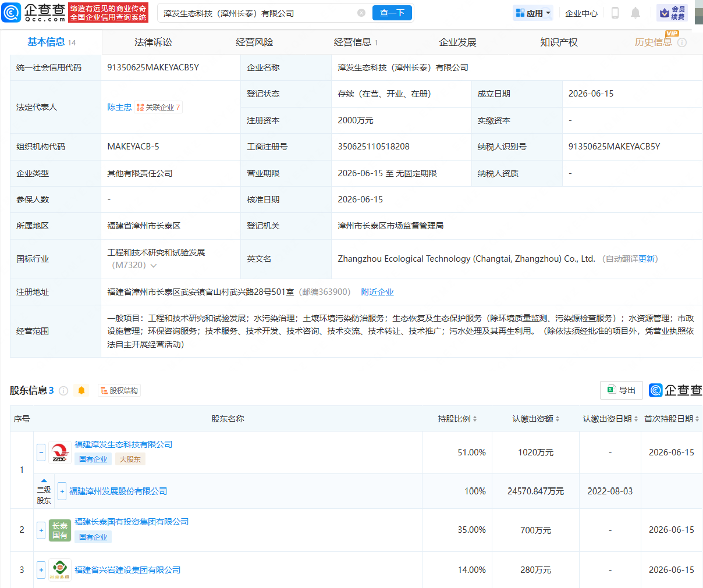Switch to the 基本信息 tab
Viewport: 703px width, 588px height.
(x=51, y=42)
